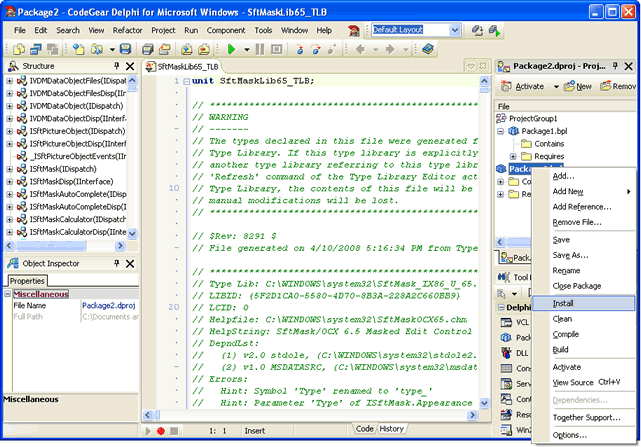This screenshot has width=641, height=447.
Task: Choose Compile from the context menu
Action: click(584, 334)
